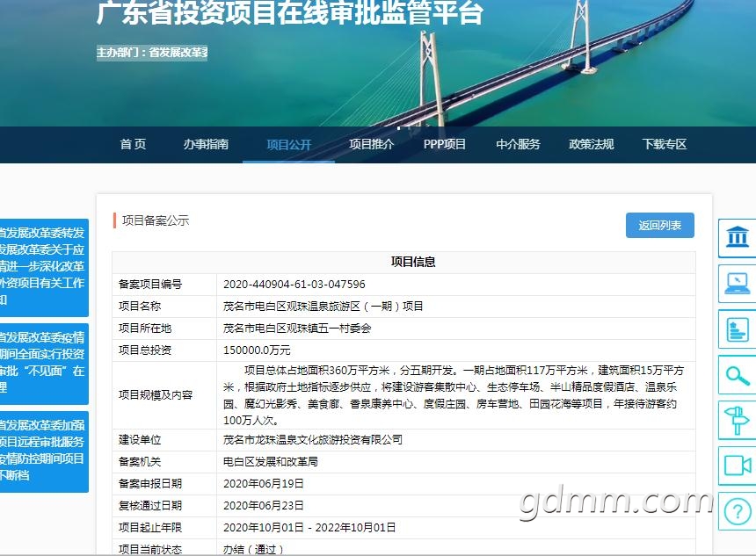Go to 中介服务 navigation item

pyautogui.click(x=518, y=144)
